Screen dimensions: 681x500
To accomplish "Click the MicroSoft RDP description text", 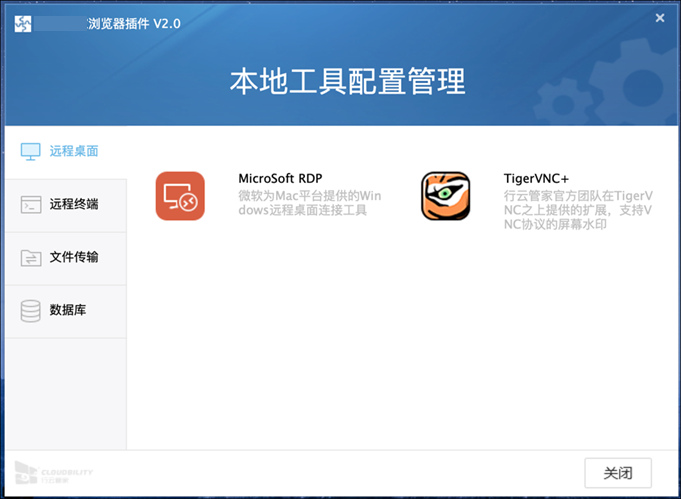I will (310, 203).
